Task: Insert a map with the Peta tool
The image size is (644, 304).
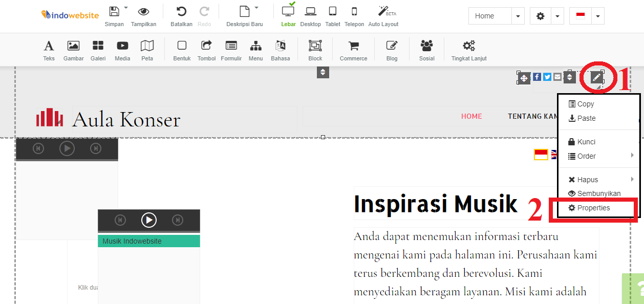Action: tap(147, 50)
